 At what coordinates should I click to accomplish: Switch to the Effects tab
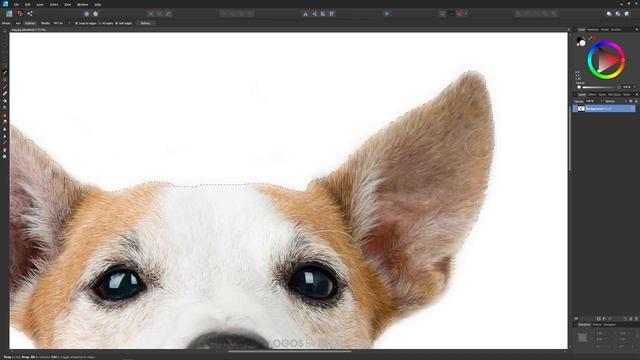point(592,95)
